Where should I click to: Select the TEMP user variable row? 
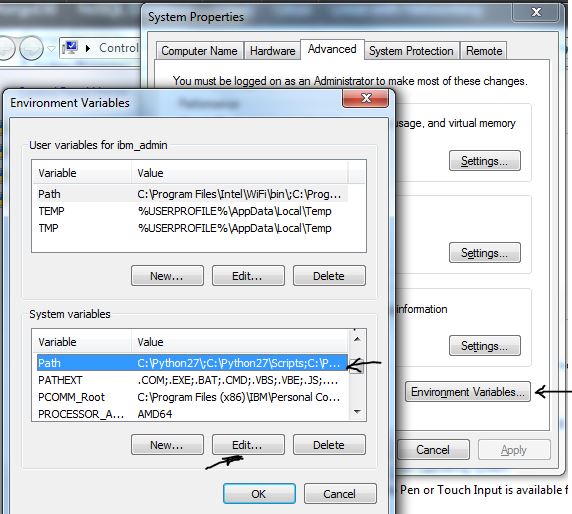pos(192,211)
